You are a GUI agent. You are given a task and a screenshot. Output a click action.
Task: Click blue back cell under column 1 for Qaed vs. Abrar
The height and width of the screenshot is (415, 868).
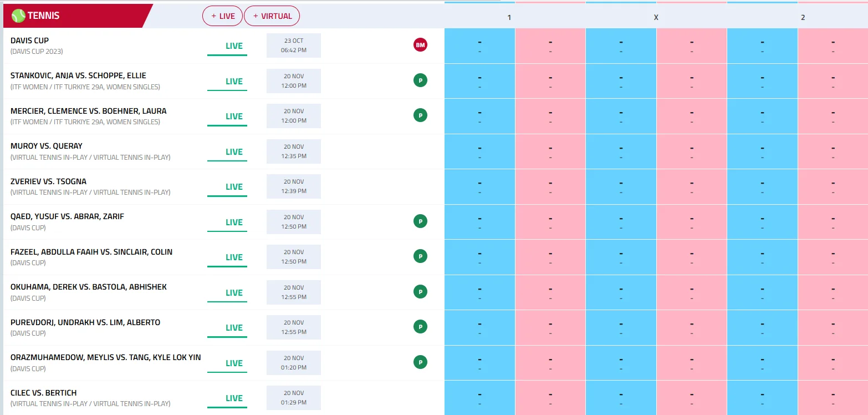(x=479, y=222)
